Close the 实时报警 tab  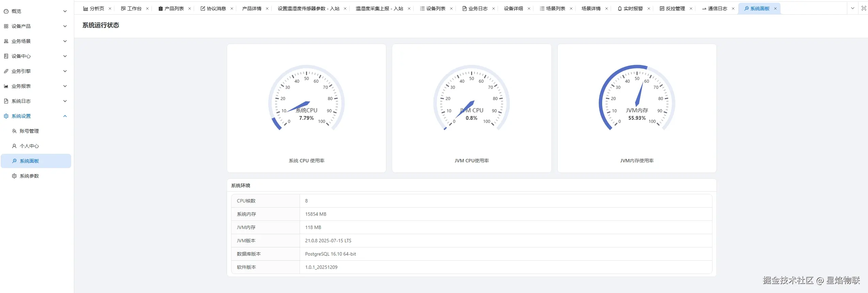click(649, 9)
